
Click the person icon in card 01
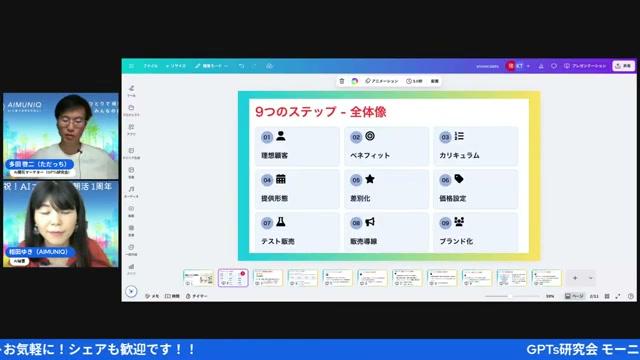281,136
